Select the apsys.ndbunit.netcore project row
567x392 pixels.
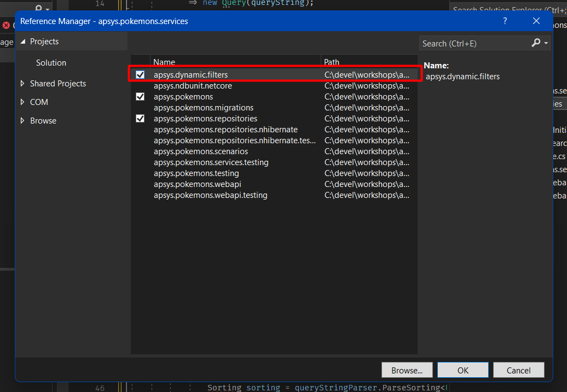pyautogui.click(x=196, y=86)
